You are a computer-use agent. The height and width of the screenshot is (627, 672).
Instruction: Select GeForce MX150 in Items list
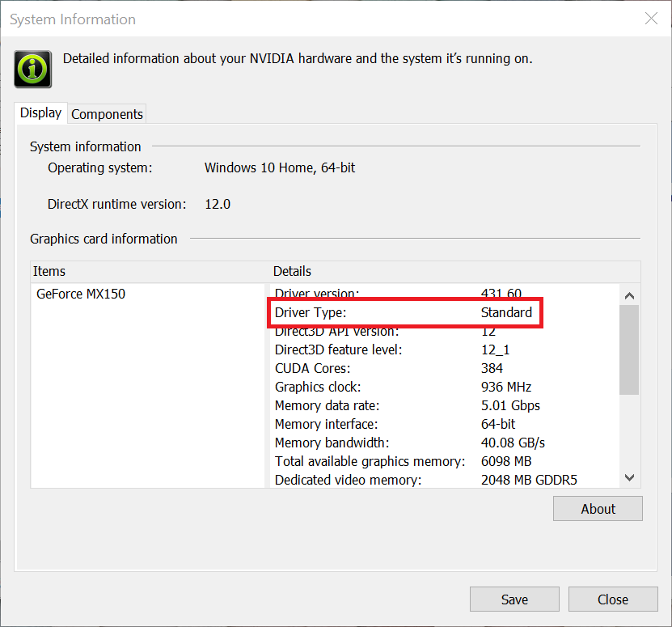pyautogui.click(x=81, y=294)
